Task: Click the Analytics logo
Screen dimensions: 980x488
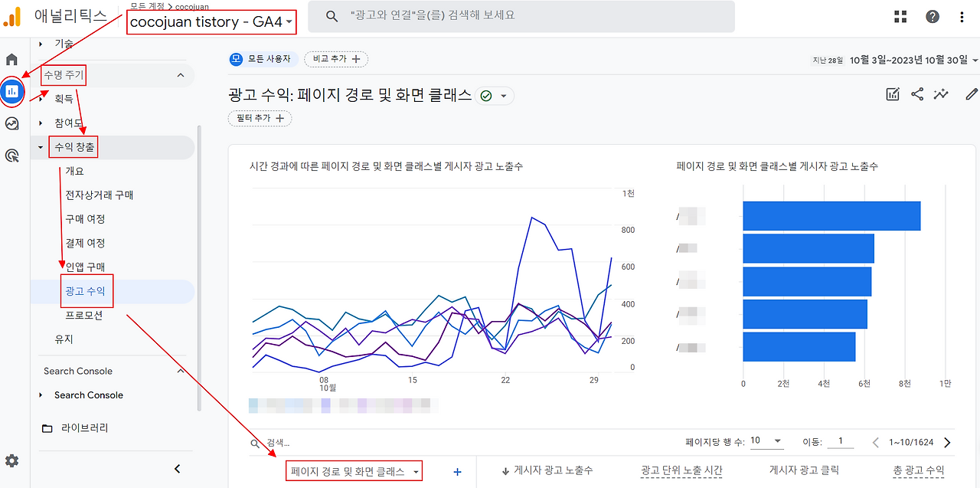Action: pyautogui.click(x=11, y=16)
